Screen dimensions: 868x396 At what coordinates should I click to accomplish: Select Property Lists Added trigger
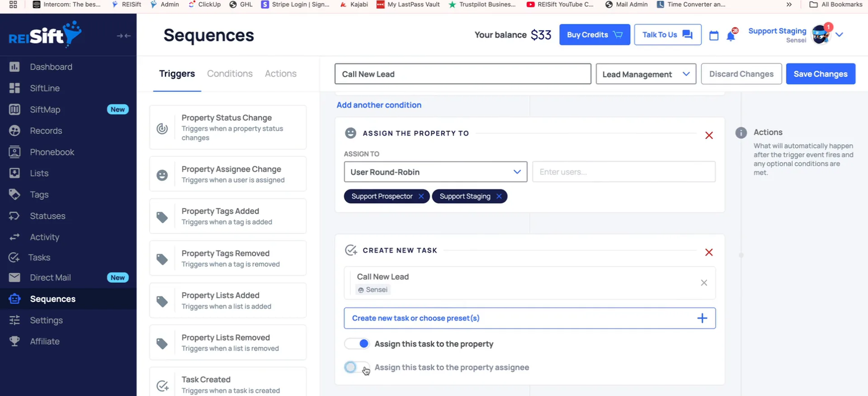(x=228, y=300)
